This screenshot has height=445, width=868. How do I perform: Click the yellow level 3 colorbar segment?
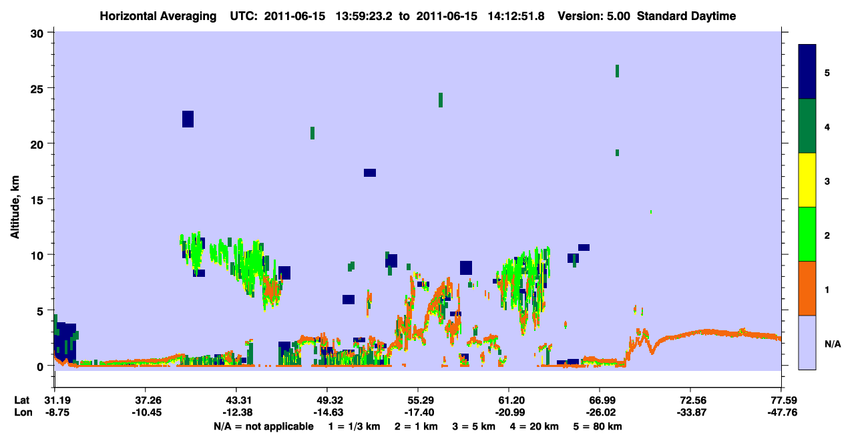pyautogui.click(x=807, y=180)
